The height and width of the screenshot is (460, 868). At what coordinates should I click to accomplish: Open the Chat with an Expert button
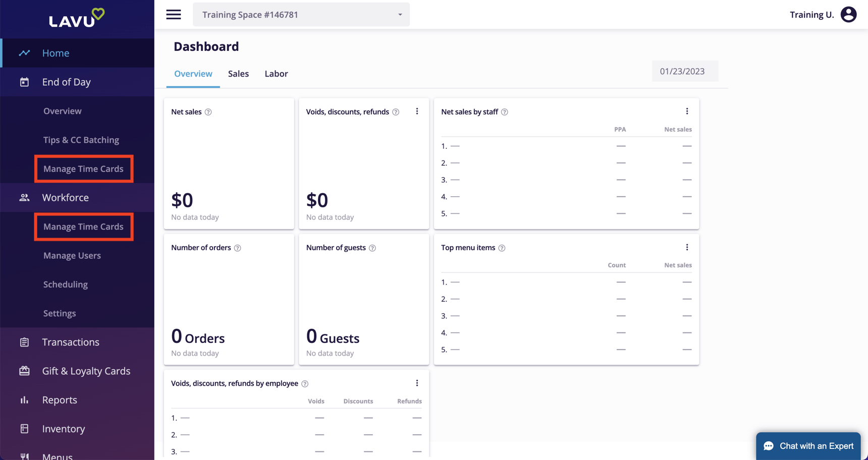coord(808,446)
